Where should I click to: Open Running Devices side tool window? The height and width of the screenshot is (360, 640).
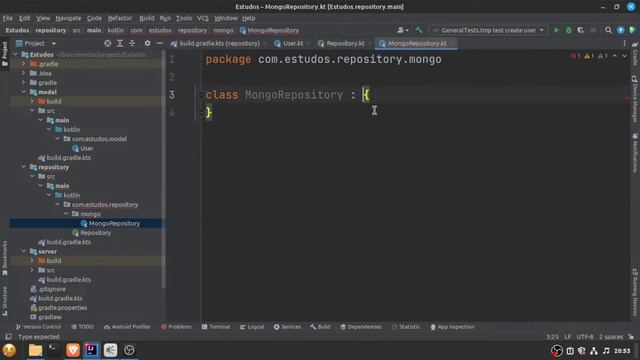point(635,292)
